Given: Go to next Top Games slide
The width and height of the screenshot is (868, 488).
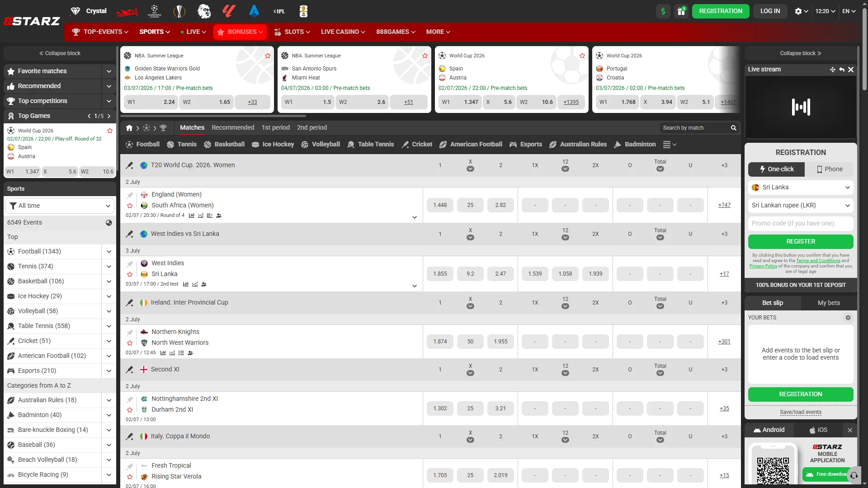Looking at the screenshot, I should click(109, 116).
